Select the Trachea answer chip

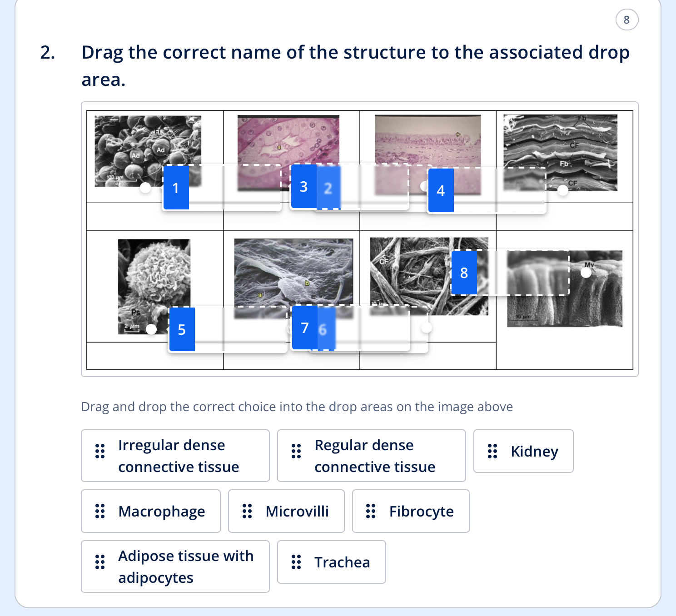(x=331, y=562)
